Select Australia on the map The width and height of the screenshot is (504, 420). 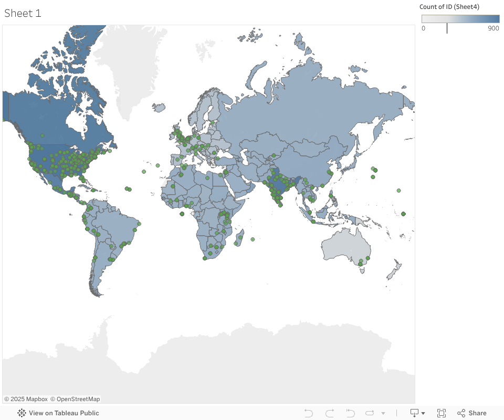pos(346,246)
